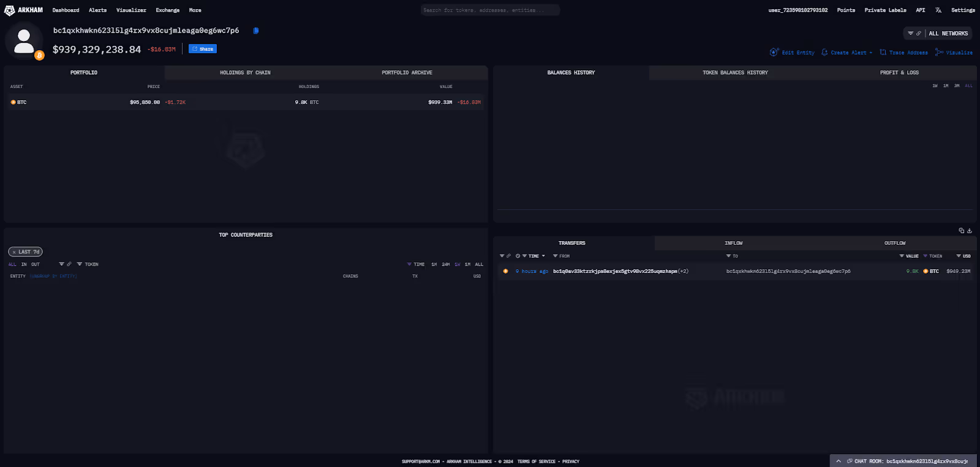
Task: Open the Points page
Action: point(846,10)
